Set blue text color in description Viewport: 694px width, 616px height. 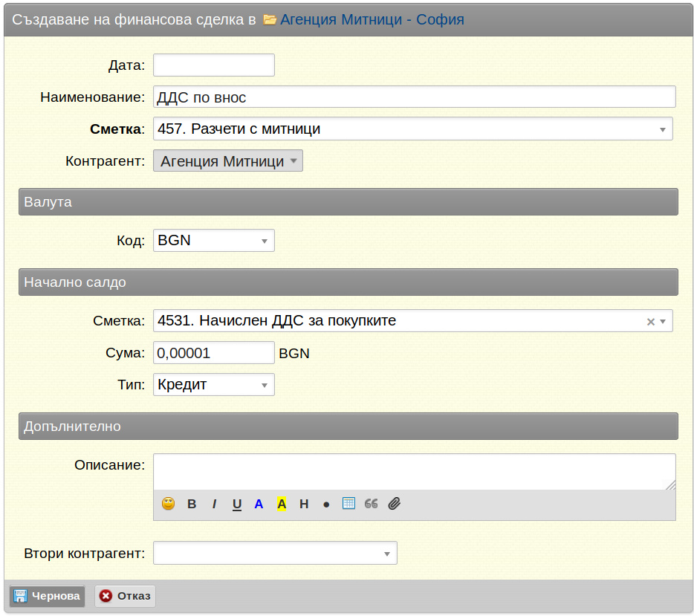pos(259,504)
